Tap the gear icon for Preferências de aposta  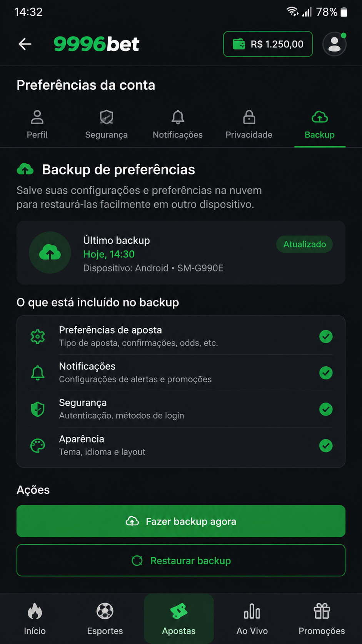click(38, 337)
